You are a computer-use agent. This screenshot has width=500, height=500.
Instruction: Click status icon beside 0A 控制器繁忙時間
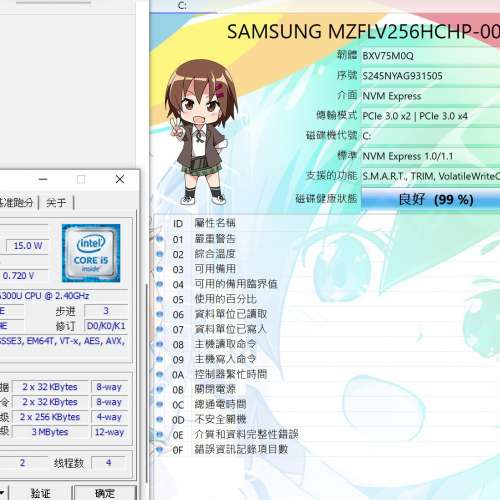tap(160, 374)
